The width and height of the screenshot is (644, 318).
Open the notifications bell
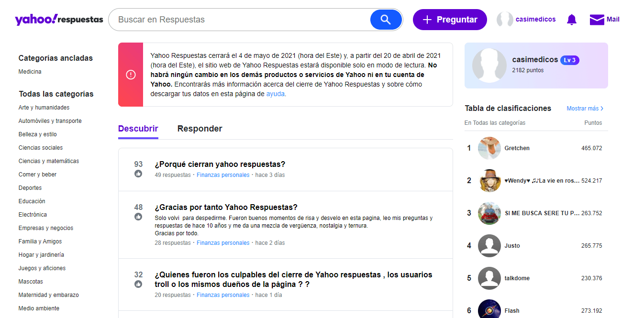point(571,20)
